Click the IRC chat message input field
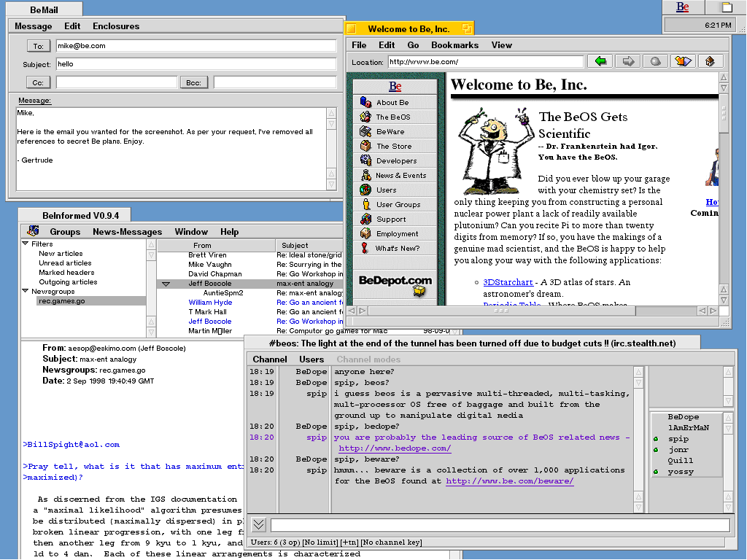 click(500, 525)
